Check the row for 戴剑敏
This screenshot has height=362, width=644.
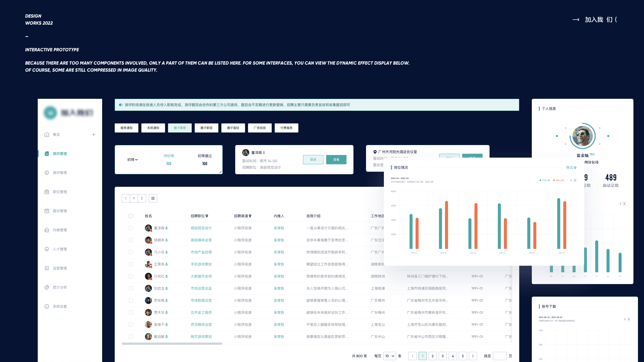131,337
